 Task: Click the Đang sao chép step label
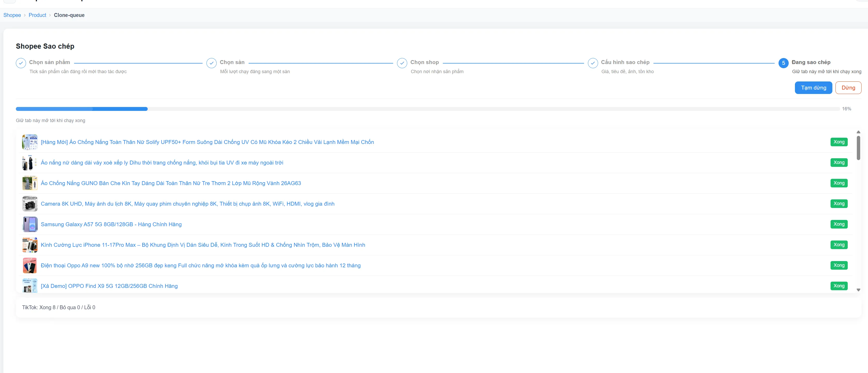pos(811,62)
